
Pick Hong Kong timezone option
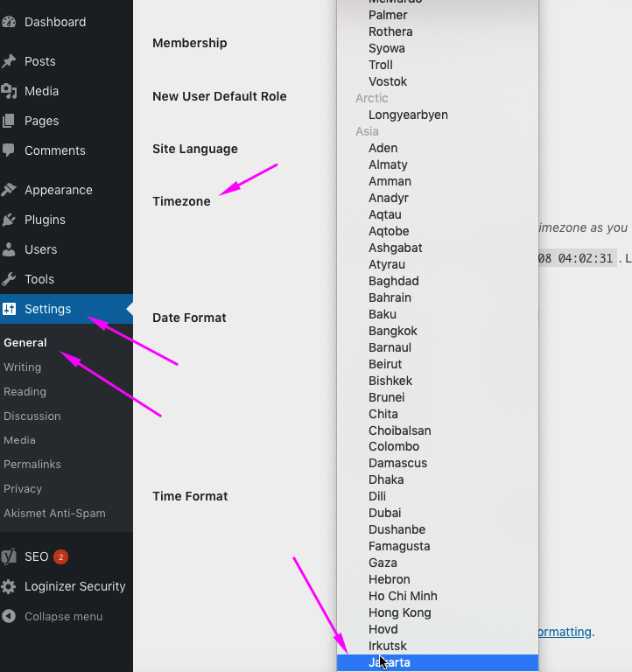(399, 612)
